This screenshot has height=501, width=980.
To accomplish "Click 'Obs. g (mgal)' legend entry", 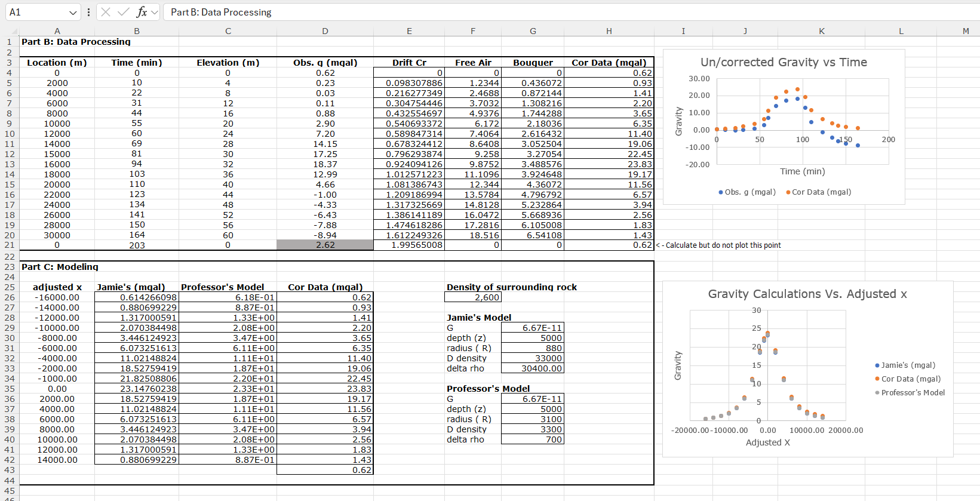I will (747, 192).
